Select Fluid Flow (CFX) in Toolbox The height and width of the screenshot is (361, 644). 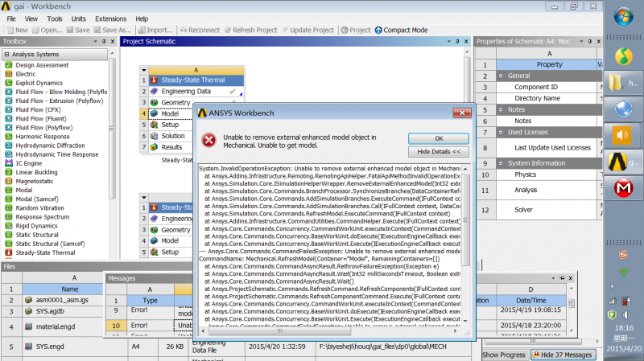pos(38,109)
